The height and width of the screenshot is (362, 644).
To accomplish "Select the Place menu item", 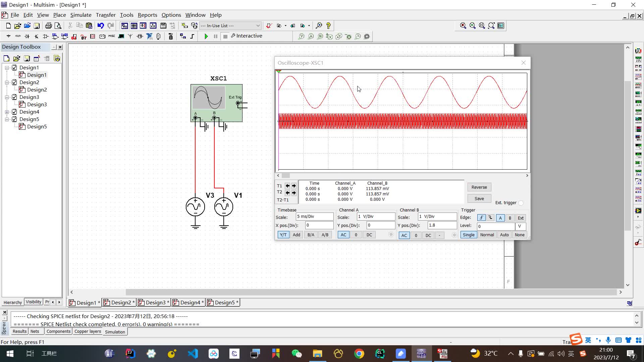I will [60, 15].
